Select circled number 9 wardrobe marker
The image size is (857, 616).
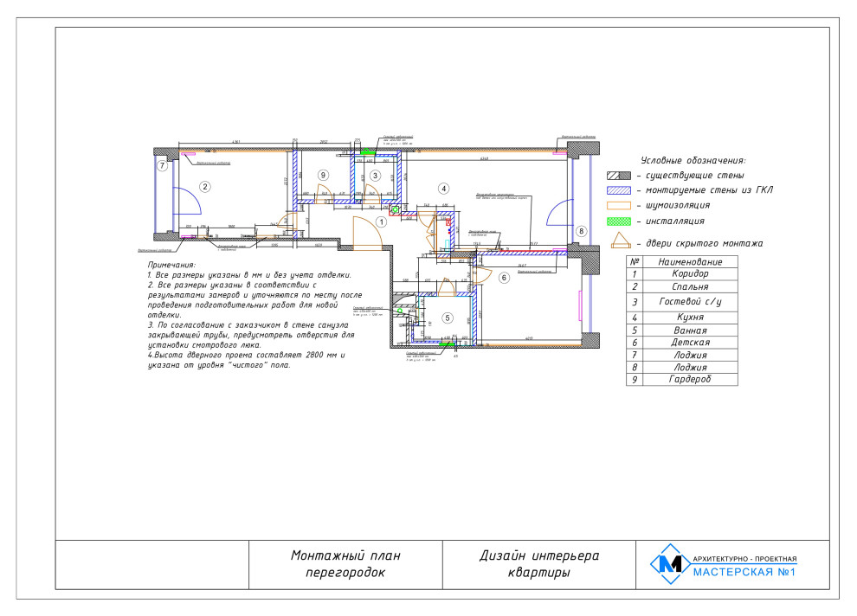click(323, 176)
